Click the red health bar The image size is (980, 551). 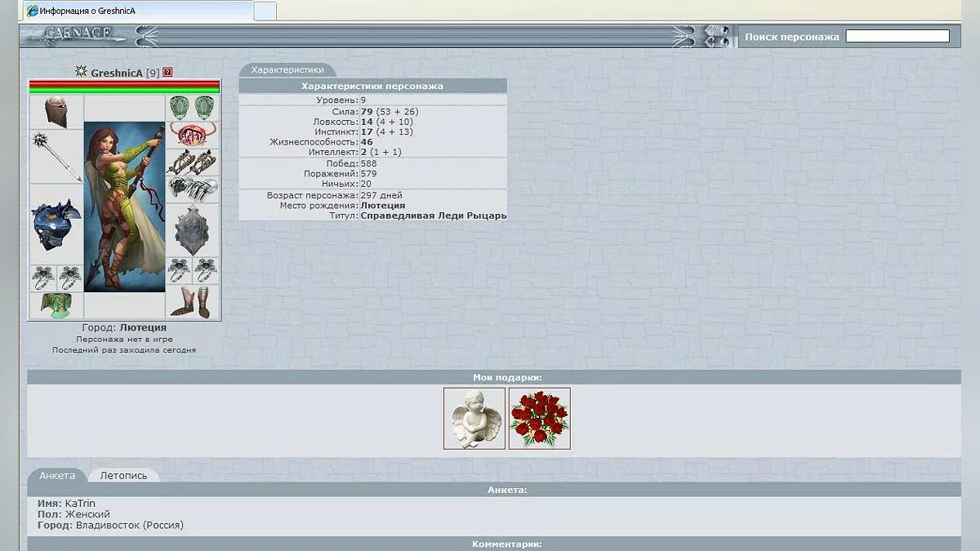point(125,84)
